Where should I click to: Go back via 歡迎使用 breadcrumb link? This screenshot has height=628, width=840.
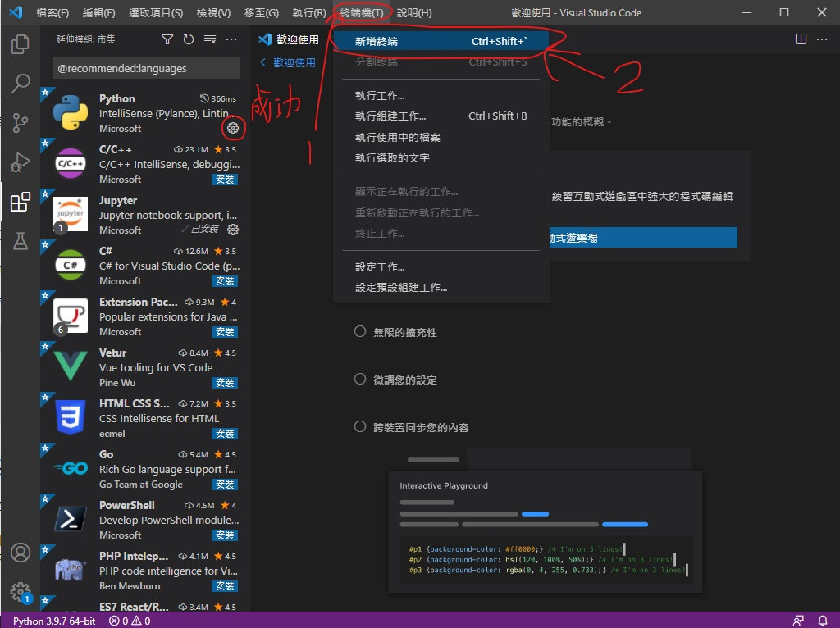(x=288, y=62)
